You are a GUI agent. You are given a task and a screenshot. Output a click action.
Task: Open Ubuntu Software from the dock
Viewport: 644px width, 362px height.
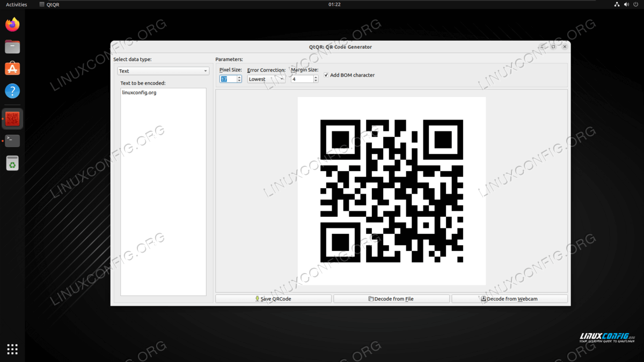click(12, 69)
